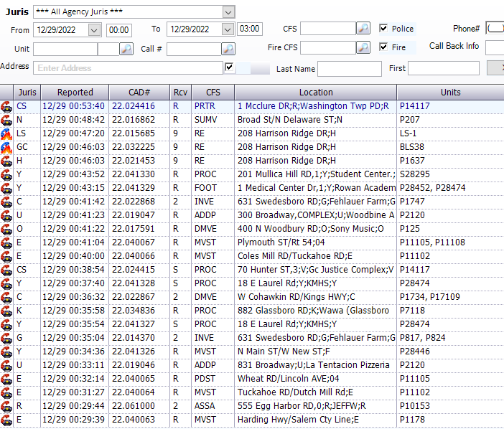Select CAD# cell '22.041327'
The image size is (504, 429).
pos(134,324)
